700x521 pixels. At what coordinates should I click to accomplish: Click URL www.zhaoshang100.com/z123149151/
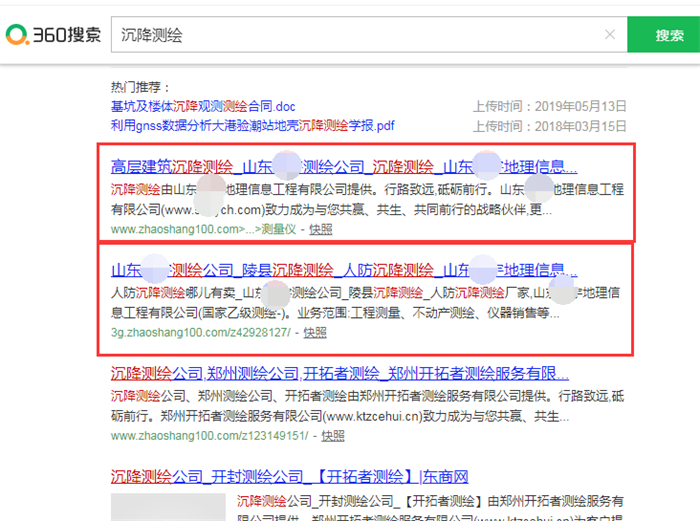[x=209, y=436]
